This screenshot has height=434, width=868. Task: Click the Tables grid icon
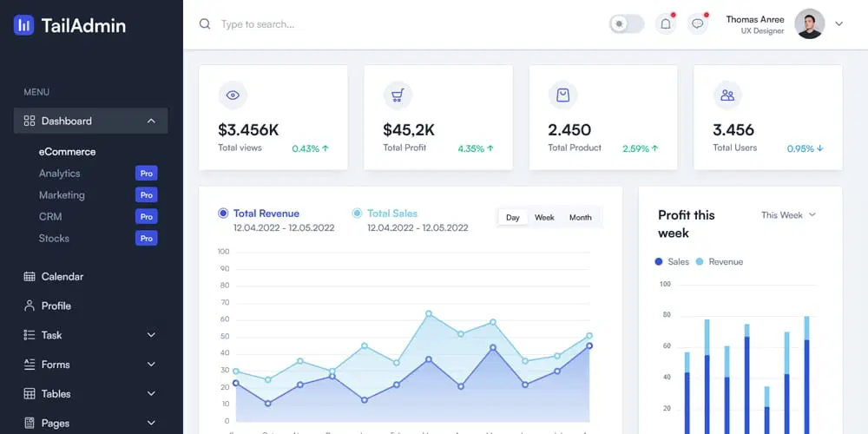[x=30, y=393]
